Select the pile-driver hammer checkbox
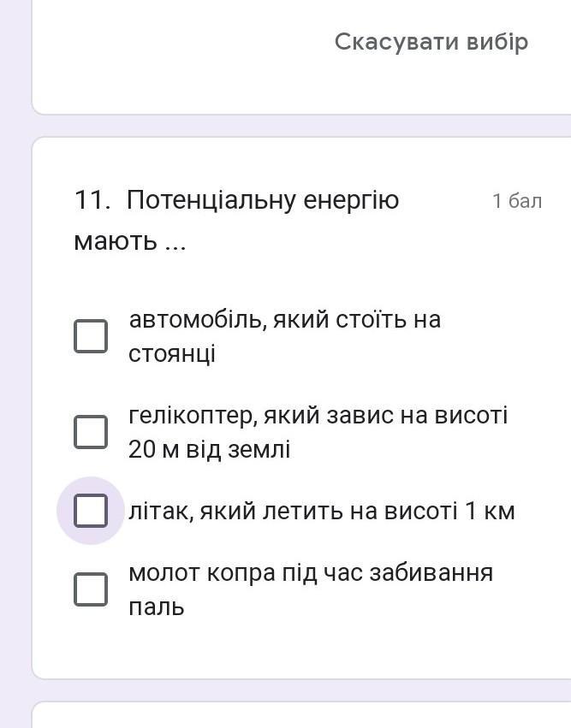The image size is (571, 728). [x=91, y=589]
